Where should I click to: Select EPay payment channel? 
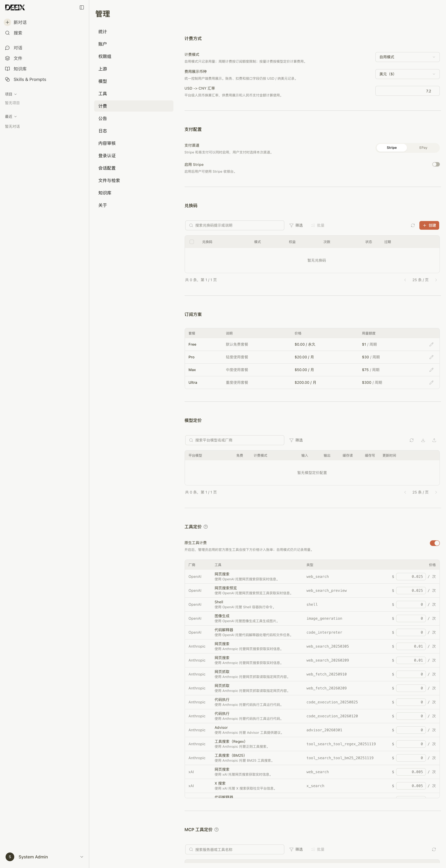(x=423, y=148)
